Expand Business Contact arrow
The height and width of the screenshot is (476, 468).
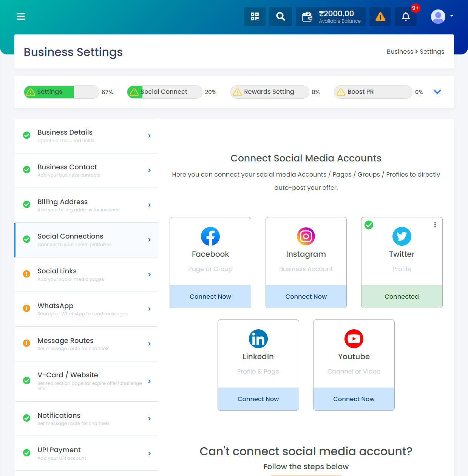click(x=150, y=170)
